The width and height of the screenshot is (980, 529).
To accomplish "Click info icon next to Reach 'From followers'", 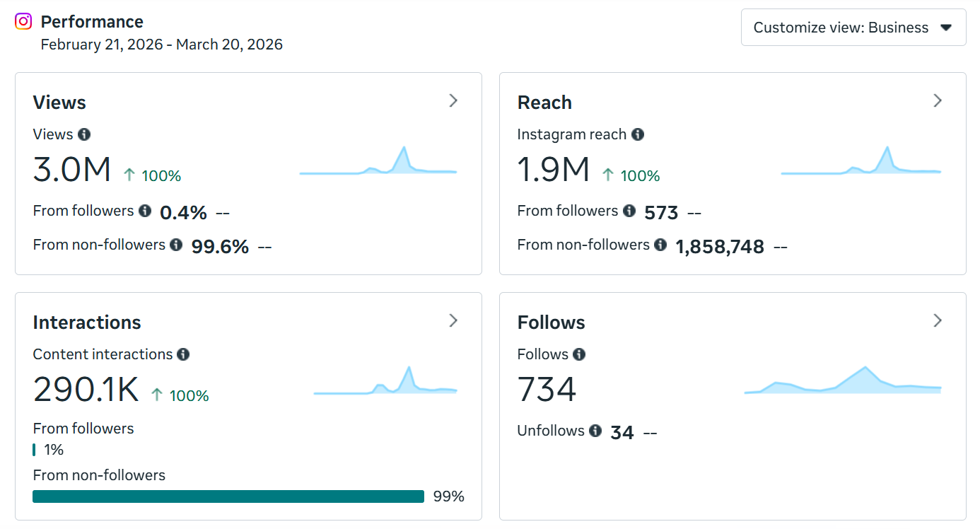I will pyautogui.click(x=629, y=211).
